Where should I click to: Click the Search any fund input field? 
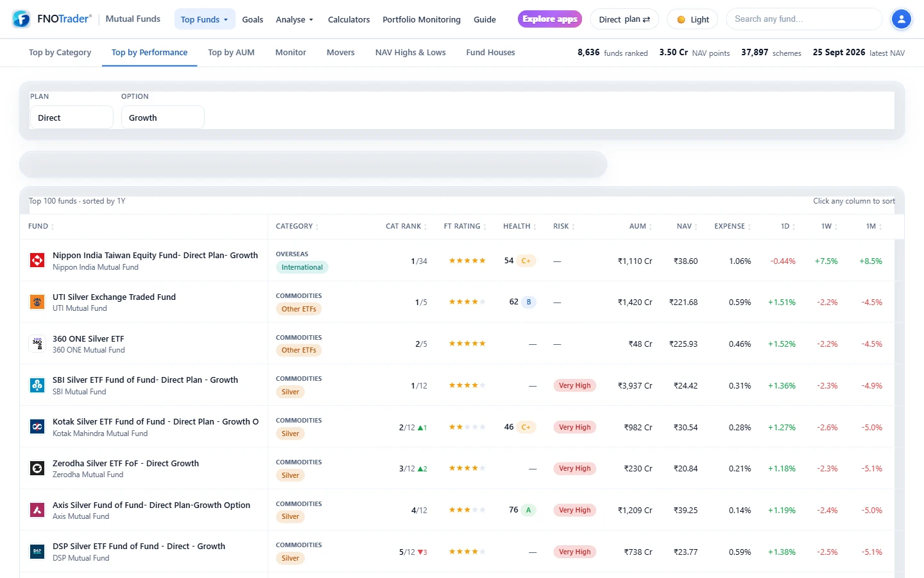[x=805, y=19]
